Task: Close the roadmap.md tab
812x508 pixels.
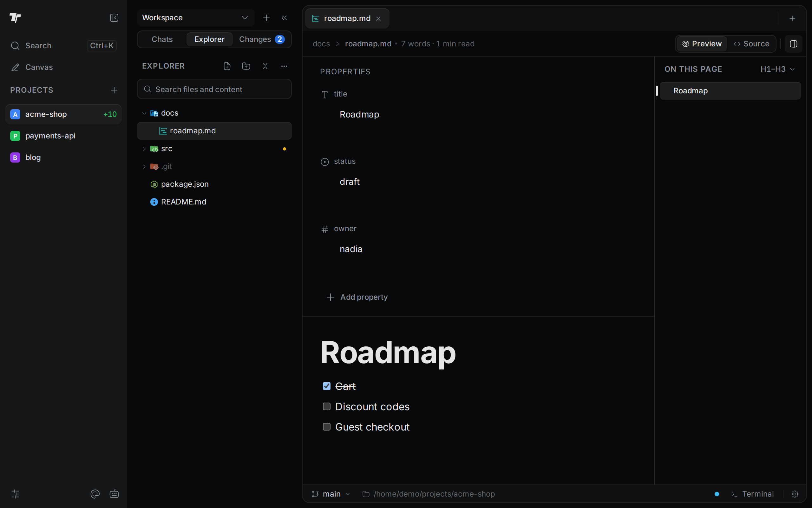Action: coord(378,18)
